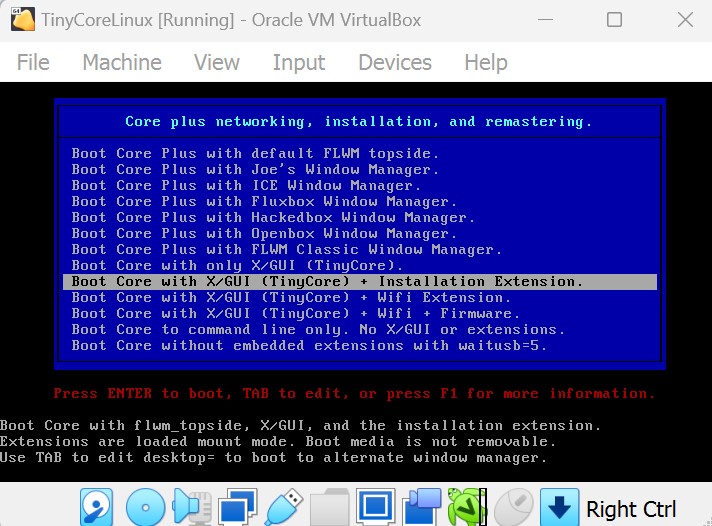Viewport: 712px width, 526px height.
Task: Select Boot Core to command line only entry
Action: point(360,329)
